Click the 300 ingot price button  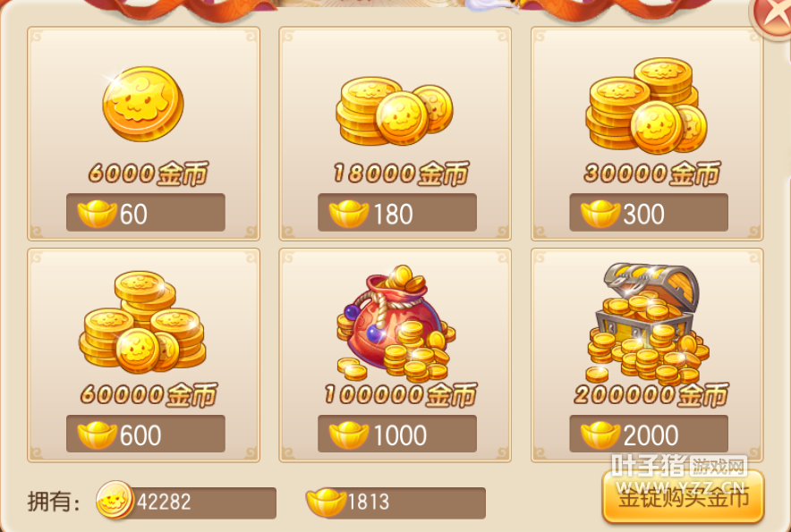coord(649,212)
